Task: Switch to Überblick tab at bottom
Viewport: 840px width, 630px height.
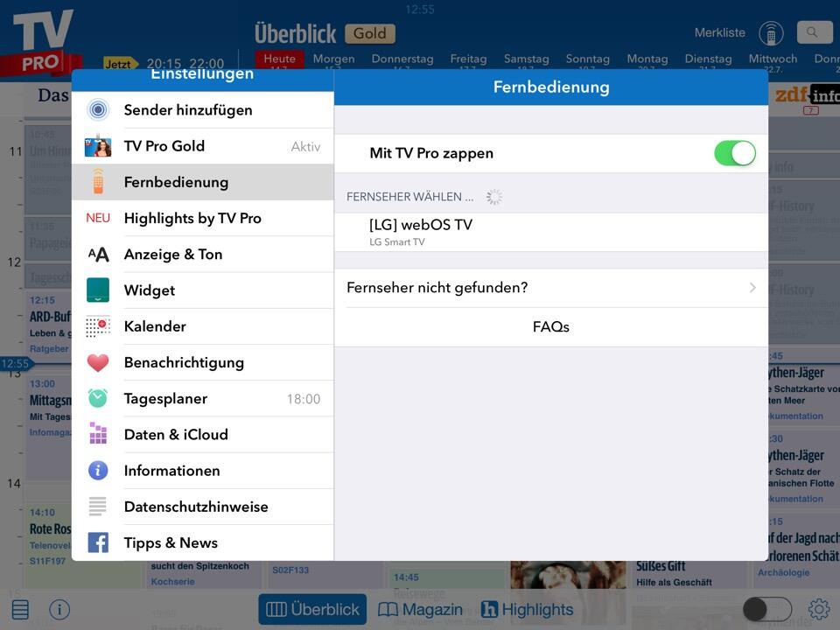Action: coord(312,609)
